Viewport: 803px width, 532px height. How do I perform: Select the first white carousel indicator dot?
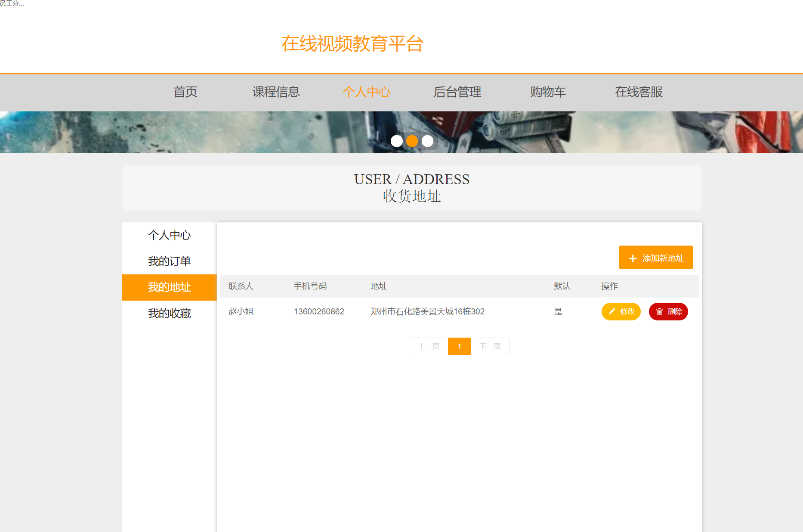point(397,141)
